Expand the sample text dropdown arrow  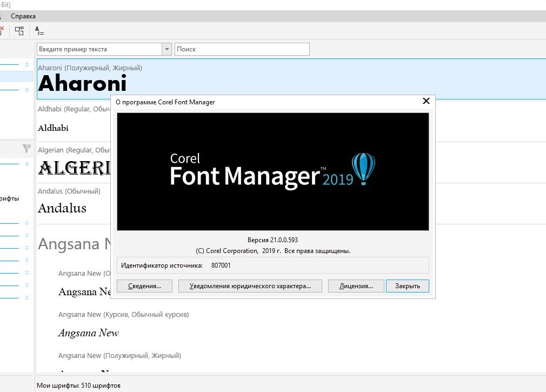click(x=167, y=49)
